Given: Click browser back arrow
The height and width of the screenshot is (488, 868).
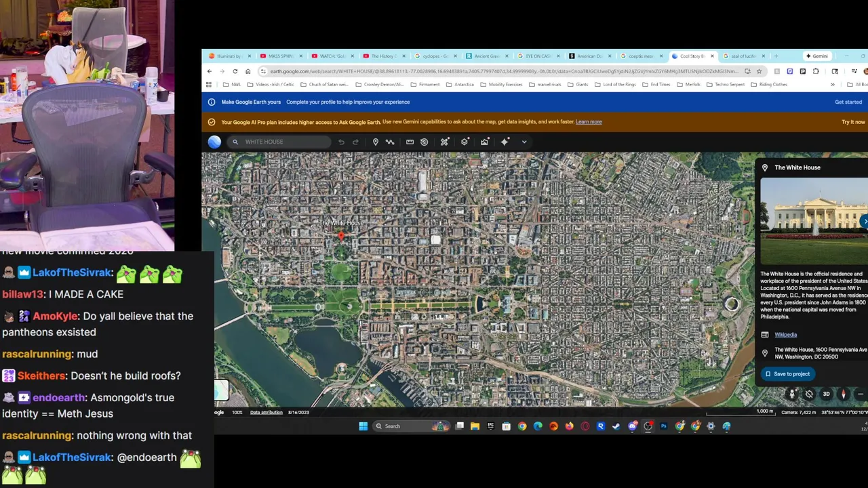Looking at the screenshot, I should click(x=210, y=71).
